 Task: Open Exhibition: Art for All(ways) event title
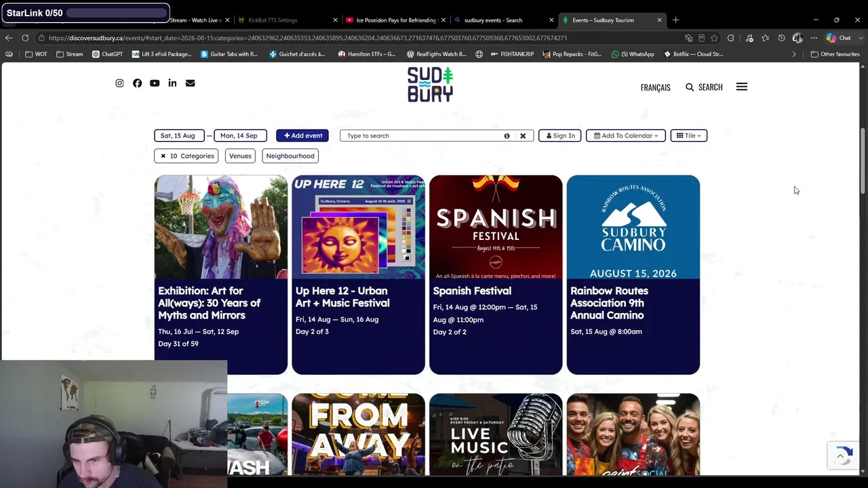(209, 303)
